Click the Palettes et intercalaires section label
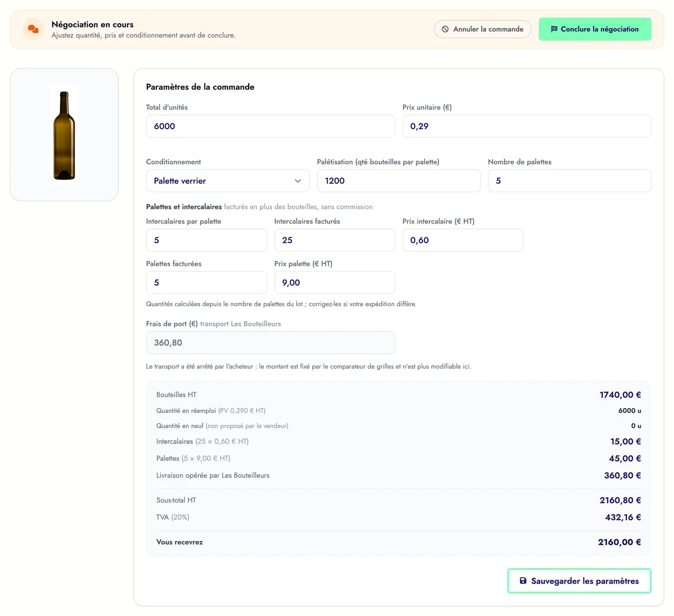674x616 pixels. (184, 207)
